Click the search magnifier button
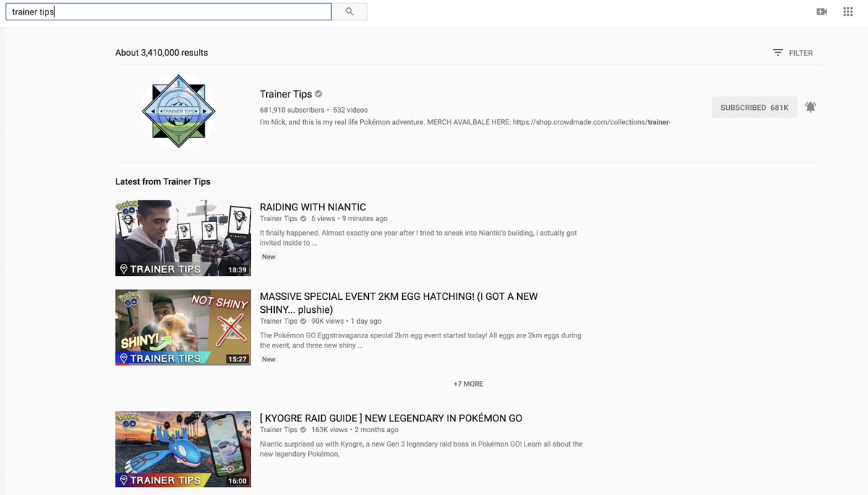This screenshot has width=868, height=495. (349, 12)
